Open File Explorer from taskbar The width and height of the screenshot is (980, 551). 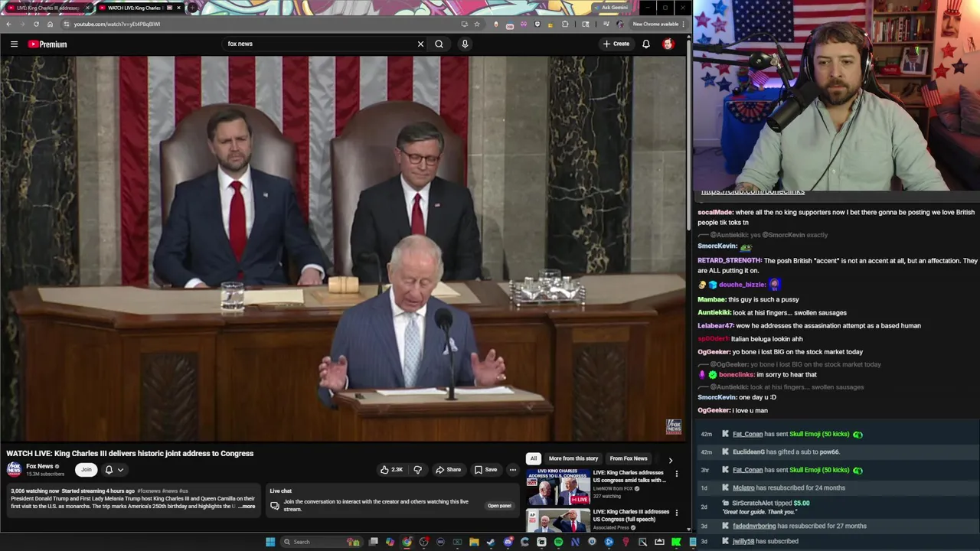(474, 542)
